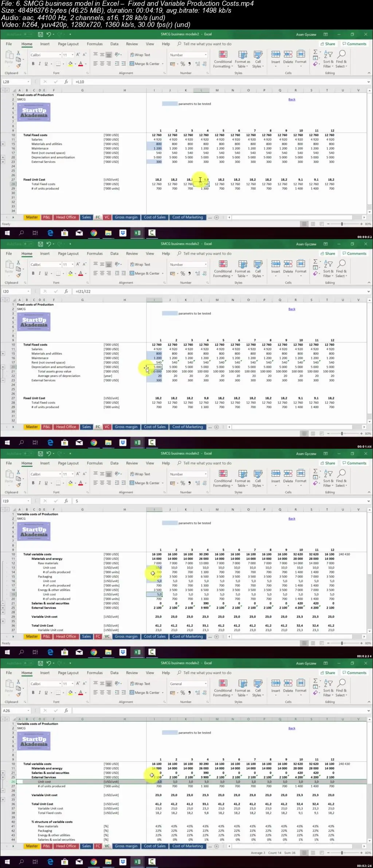Click zoom slider handle in the A26 frame
The width and height of the screenshot is (373, 868).
pyautogui.click(x=342, y=853)
